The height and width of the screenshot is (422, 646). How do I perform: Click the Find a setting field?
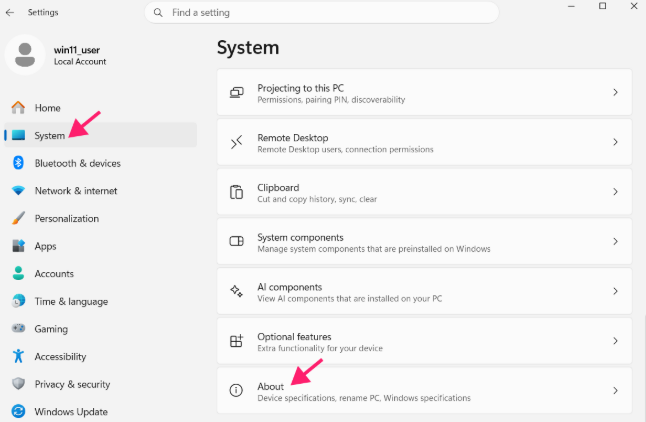click(322, 13)
